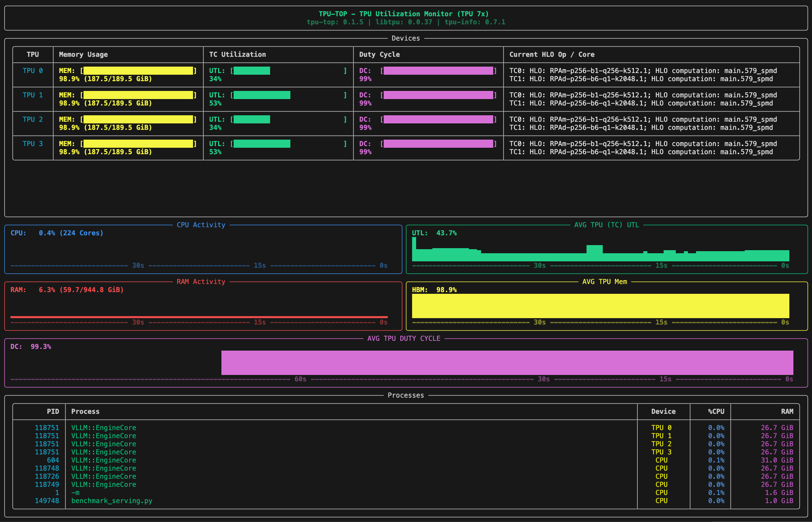Image resolution: width=812 pixels, height=522 pixels.
Task: Click the TPU 2 memory bar
Action: click(138, 119)
